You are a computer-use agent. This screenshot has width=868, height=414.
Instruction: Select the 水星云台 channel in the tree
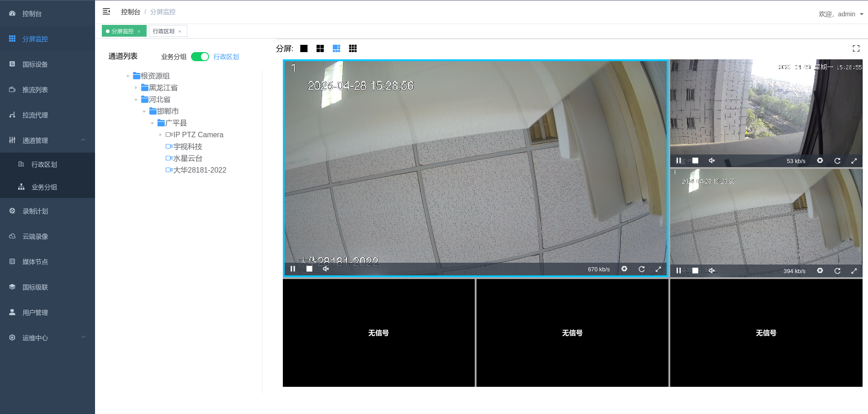(187, 158)
